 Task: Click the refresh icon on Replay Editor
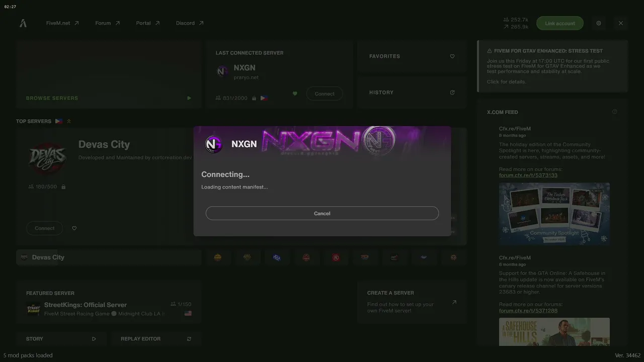(x=189, y=339)
